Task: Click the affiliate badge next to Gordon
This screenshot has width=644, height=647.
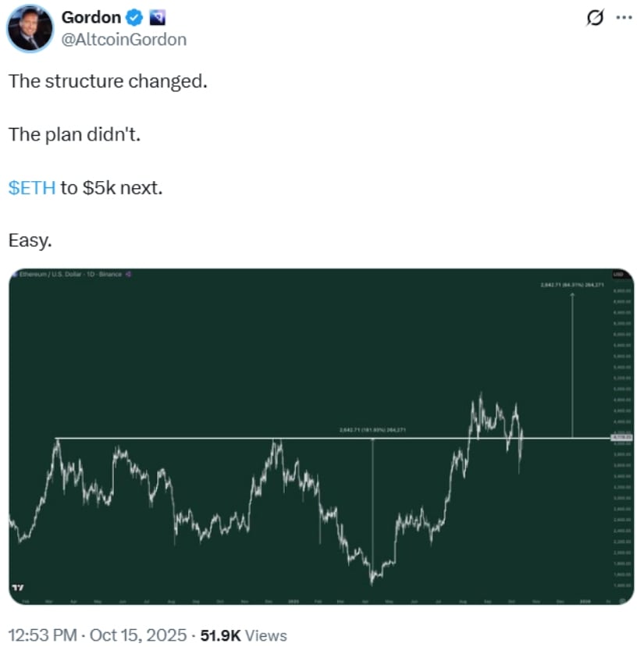Action: tap(157, 18)
